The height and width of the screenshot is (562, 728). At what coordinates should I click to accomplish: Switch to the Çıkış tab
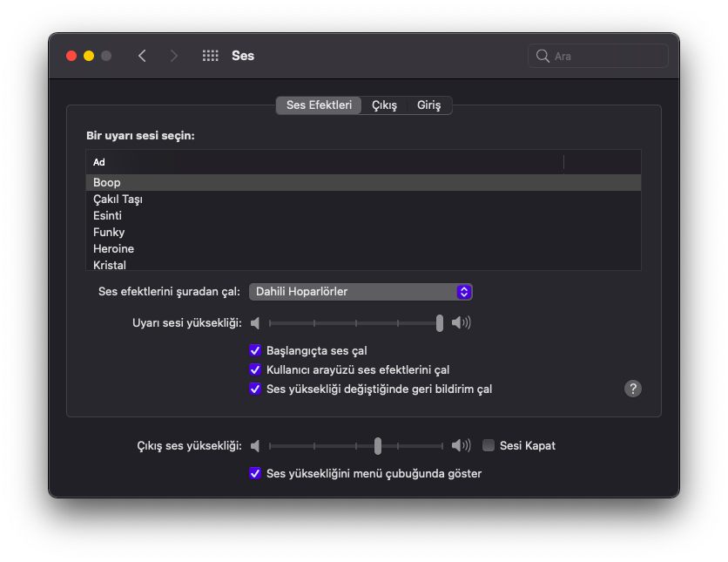[x=384, y=105]
